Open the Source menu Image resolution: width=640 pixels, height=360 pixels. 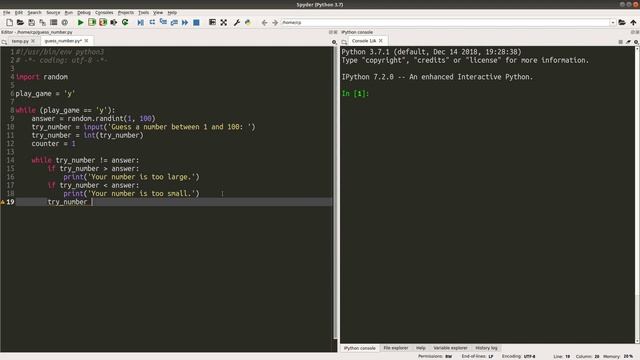pos(53,13)
